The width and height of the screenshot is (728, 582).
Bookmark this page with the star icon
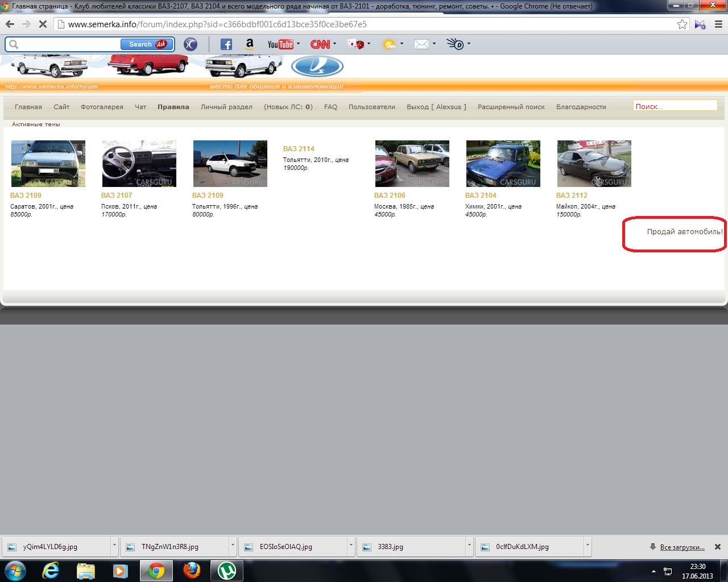[x=682, y=24]
